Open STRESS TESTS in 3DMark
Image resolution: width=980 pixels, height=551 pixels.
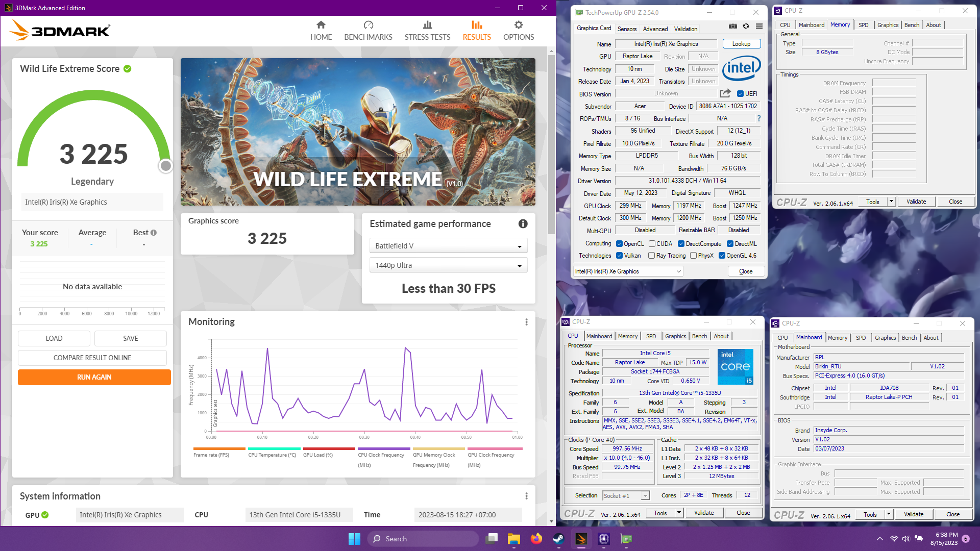[x=427, y=31]
